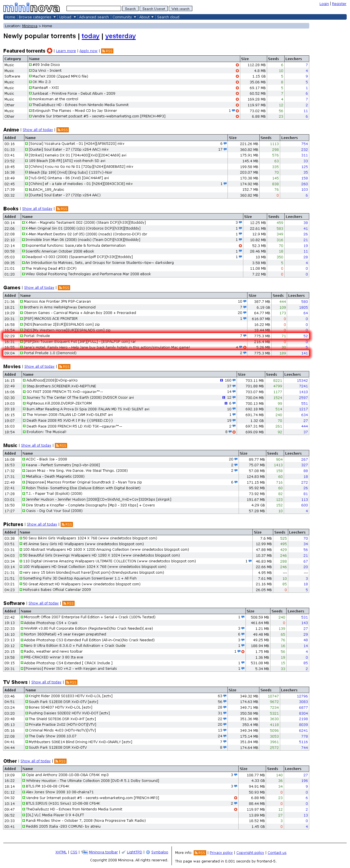350x868 pixels.
Task: Go to Home in navigation bar
Action: point(10,17)
